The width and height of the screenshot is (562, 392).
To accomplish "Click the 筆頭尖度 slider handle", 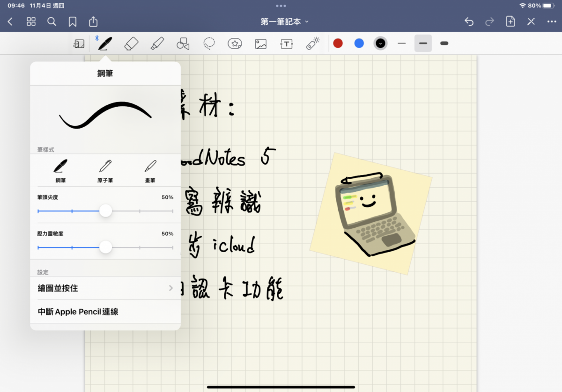I will [106, 211].
